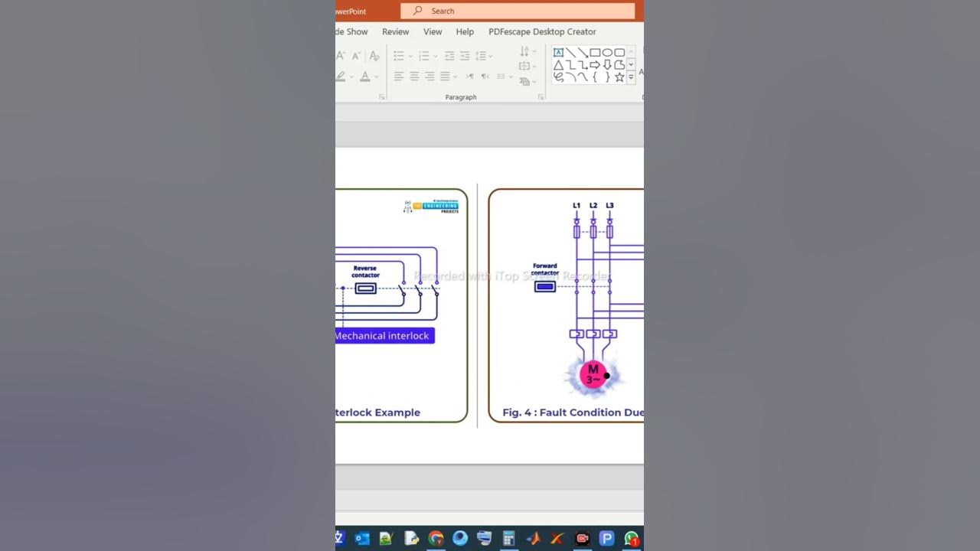The image size is (980, 551).
Task: Select the Elbow Connector shape
Action: tap(570, 65)
